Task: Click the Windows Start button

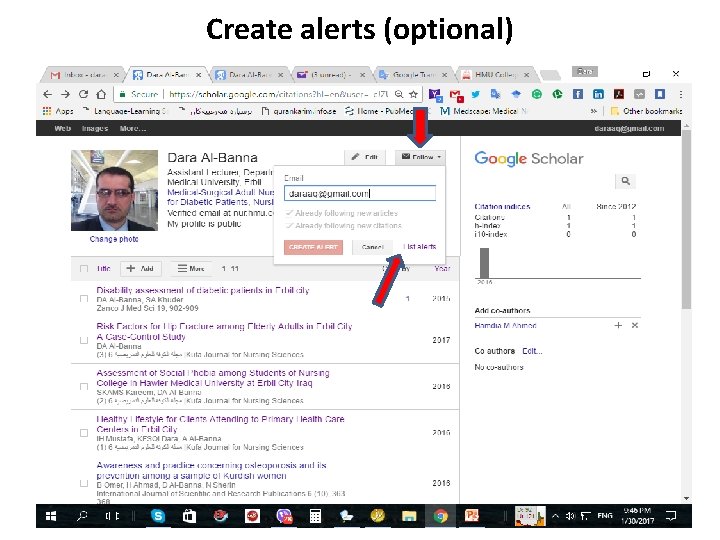Action: click(51, 516)
